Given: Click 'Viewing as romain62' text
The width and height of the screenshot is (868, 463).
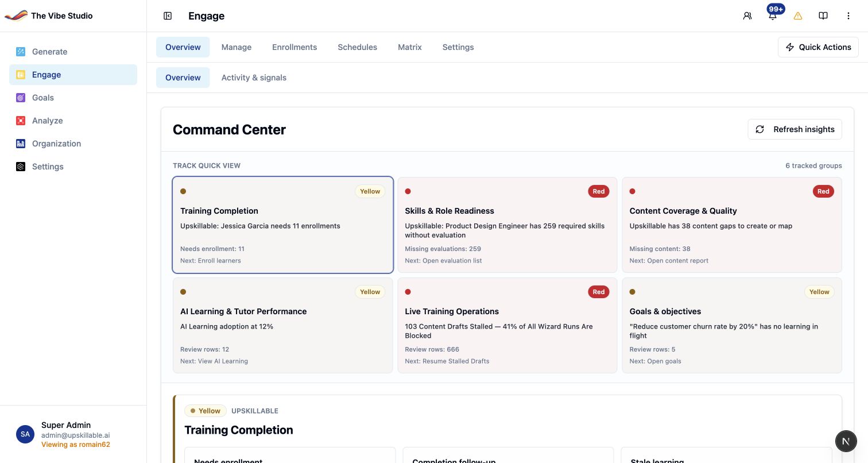Looking at the screenshot, I should click(x=76, y=445).
